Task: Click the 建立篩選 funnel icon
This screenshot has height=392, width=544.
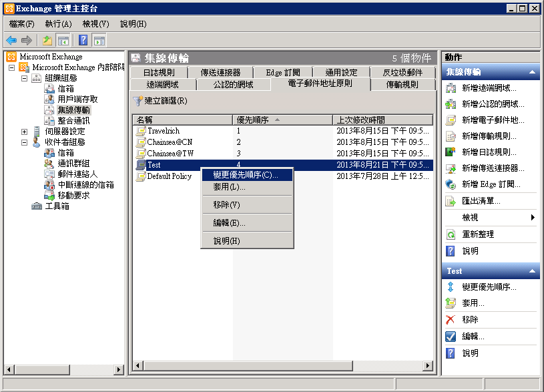Action: [138, 101]
